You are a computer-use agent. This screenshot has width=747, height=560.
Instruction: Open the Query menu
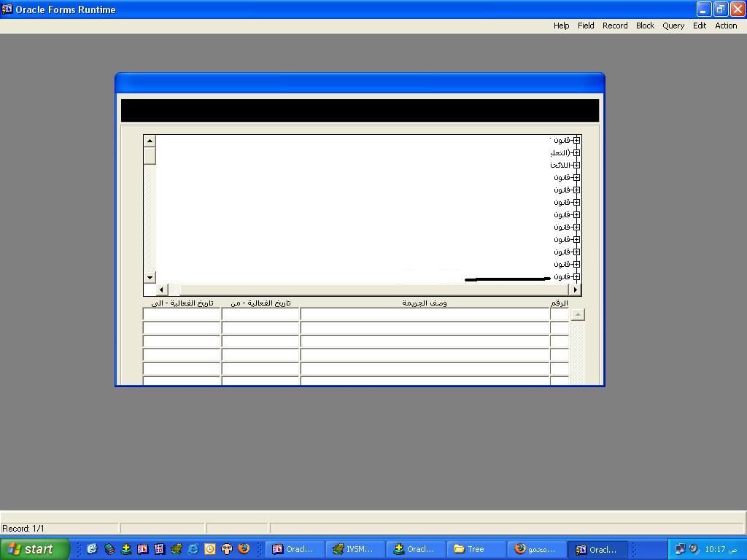click(673, 26)
